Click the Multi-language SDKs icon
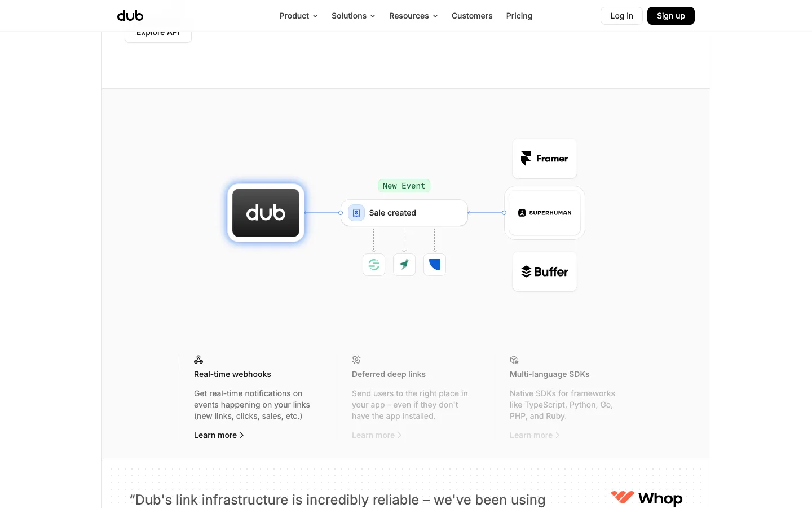The image size is (812, 508). (x=514, y=360)
